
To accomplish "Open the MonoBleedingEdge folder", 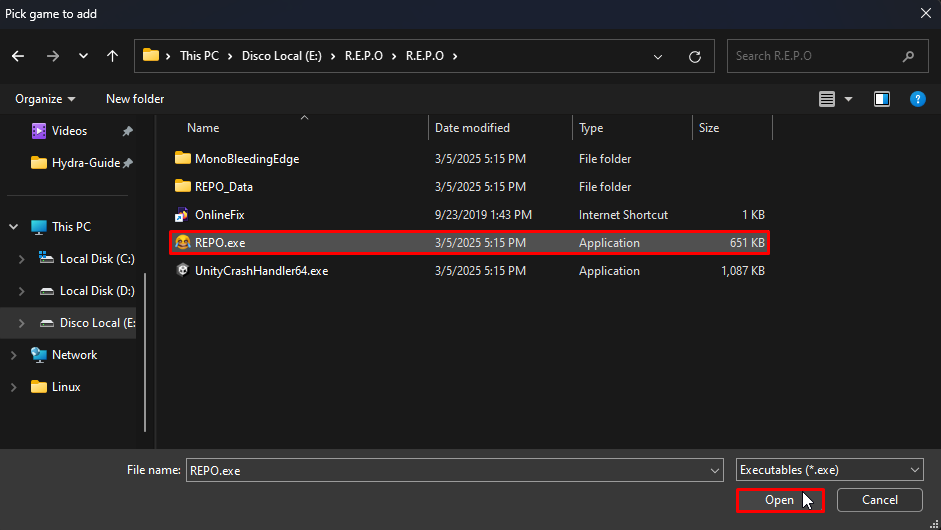I will pyautogui.click(x=246, y=159).
